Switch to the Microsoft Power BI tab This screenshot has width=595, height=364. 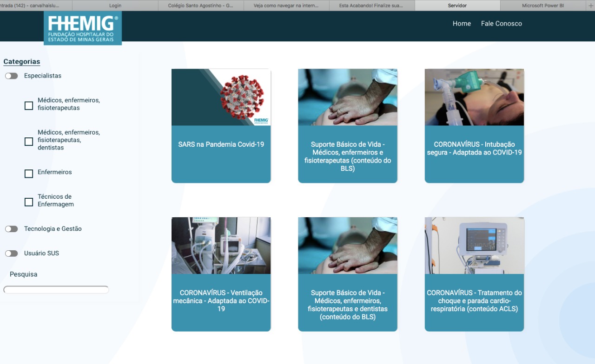click(542, 6)
